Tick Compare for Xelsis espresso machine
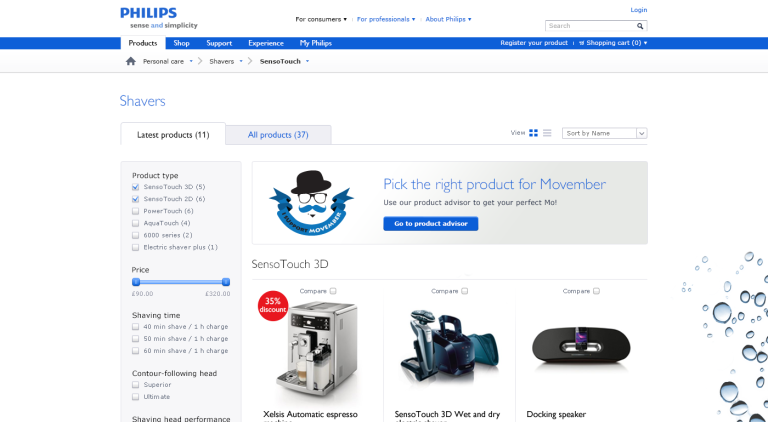The image size is (768, 422). (x=333, y=291)
